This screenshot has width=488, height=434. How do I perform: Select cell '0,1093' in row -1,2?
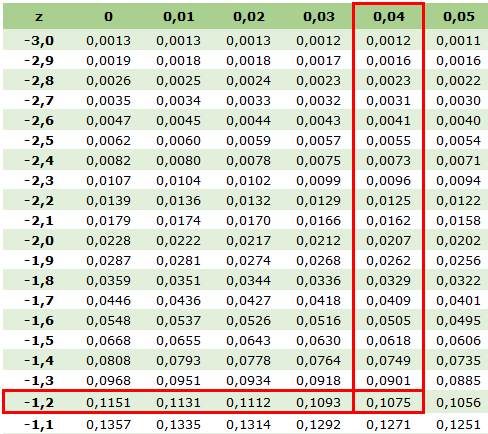pos(319,403)
